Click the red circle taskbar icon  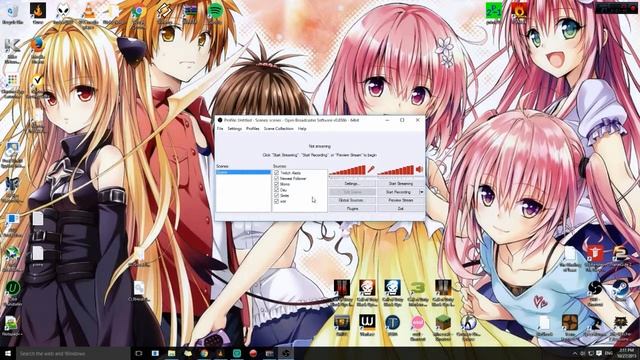click(x=253, y=353)
